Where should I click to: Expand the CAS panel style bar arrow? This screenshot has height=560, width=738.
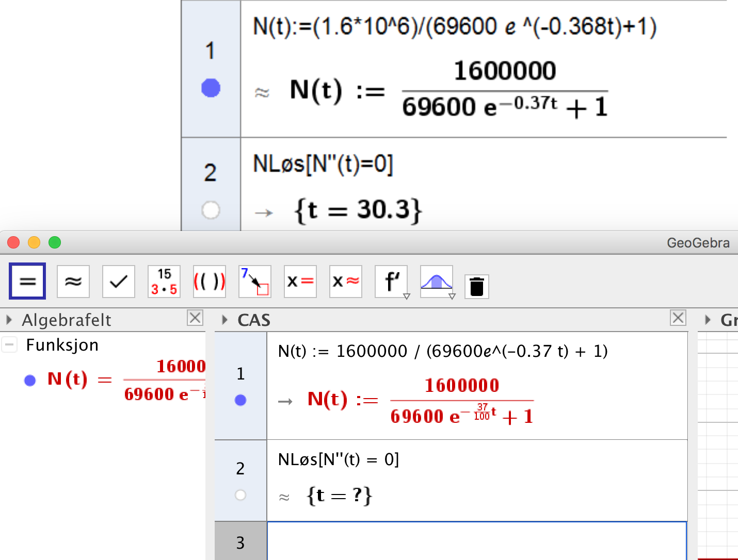(224, 320)
